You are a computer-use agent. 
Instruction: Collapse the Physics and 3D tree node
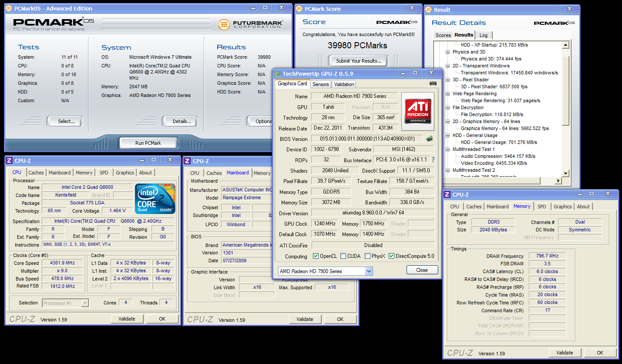(x=448, y=52)
